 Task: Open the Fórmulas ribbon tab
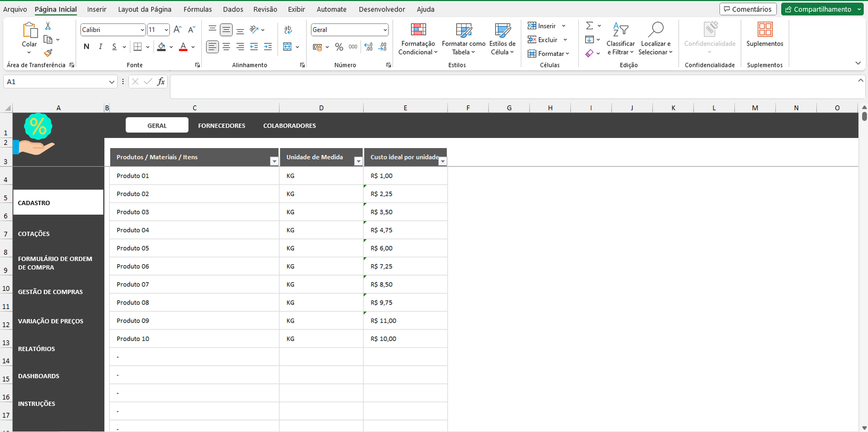(x=197, y=9)
